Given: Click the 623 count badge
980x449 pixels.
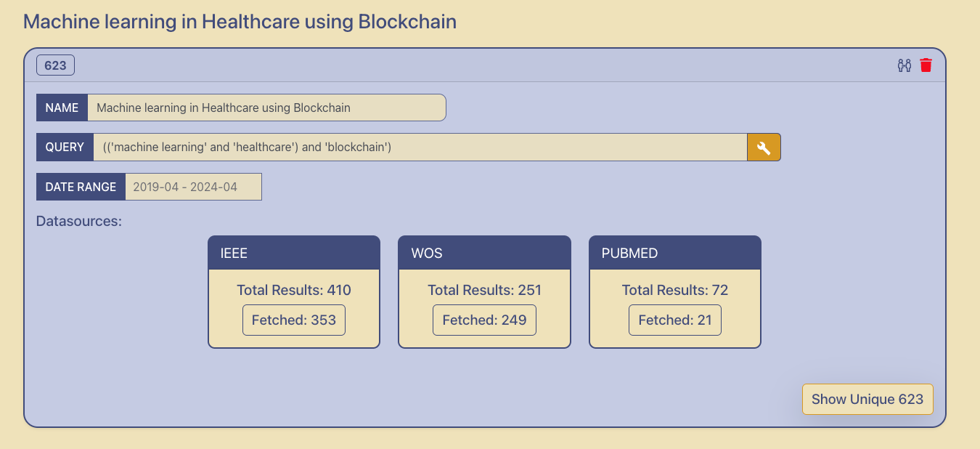Looking at the screenshot, I should click(55, 65).
